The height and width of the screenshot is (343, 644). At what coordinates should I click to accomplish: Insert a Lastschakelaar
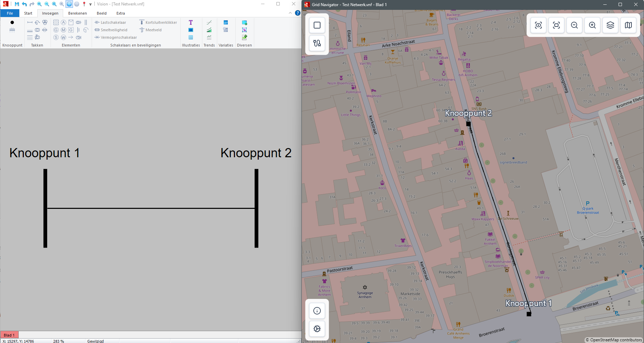110,22
